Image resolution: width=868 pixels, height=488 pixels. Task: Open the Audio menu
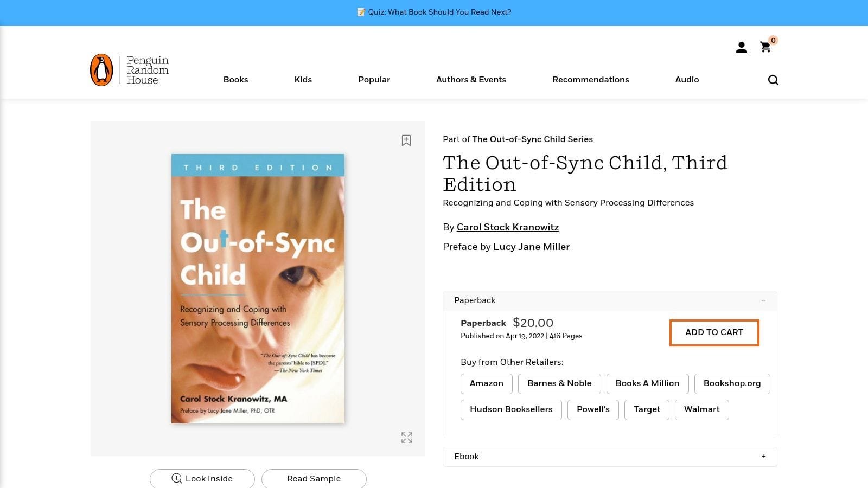[x=687, y=80]
